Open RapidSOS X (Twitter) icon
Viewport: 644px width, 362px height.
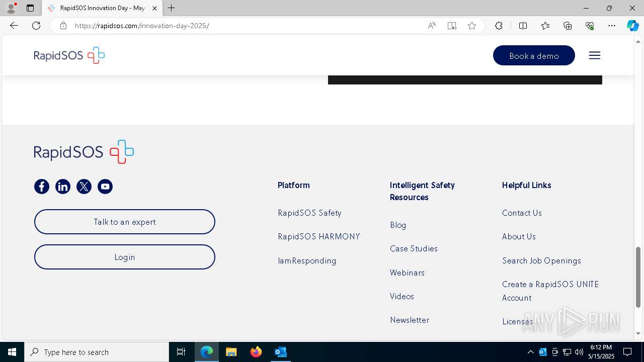click(x=84, y=187)
